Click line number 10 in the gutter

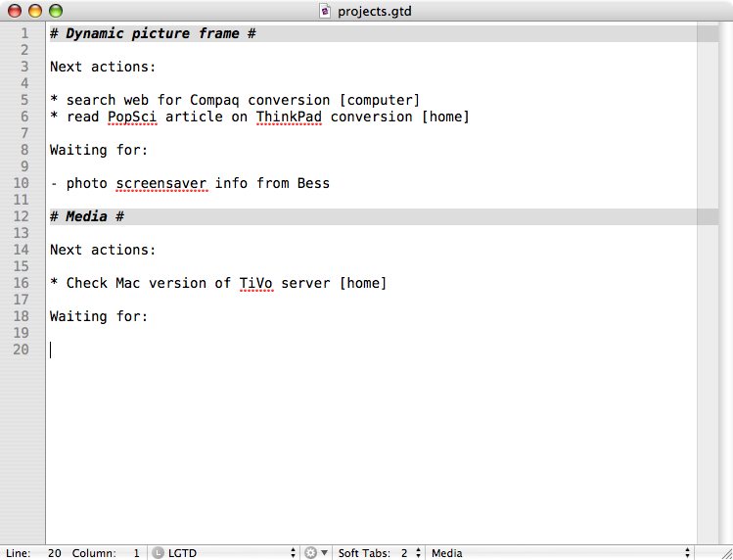pos(21,183)
